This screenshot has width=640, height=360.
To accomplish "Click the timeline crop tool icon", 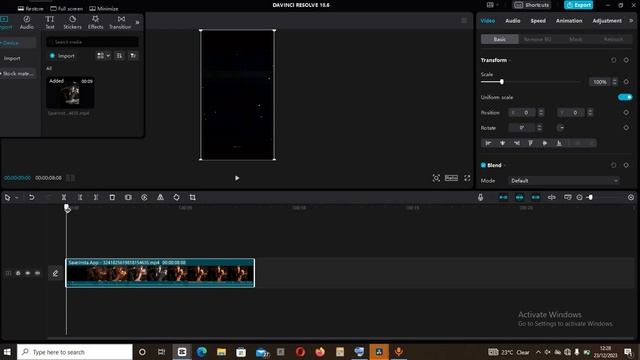I will pyautogui.click(x=192, y=198).
